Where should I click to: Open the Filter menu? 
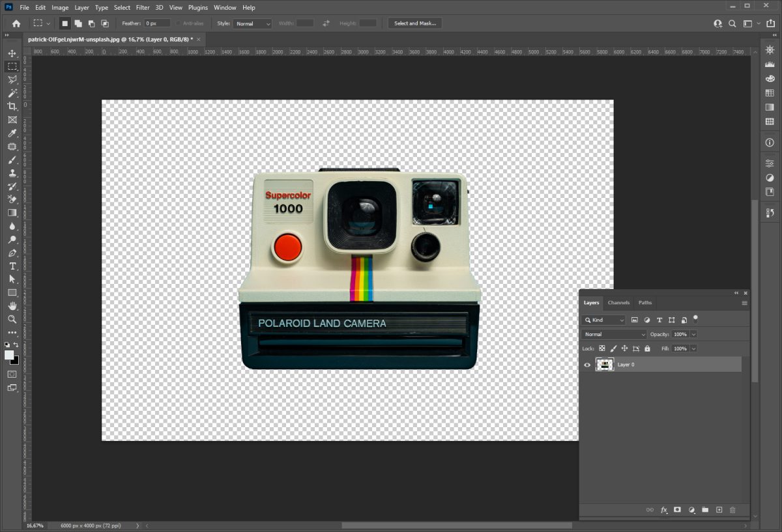coord(143,7)
